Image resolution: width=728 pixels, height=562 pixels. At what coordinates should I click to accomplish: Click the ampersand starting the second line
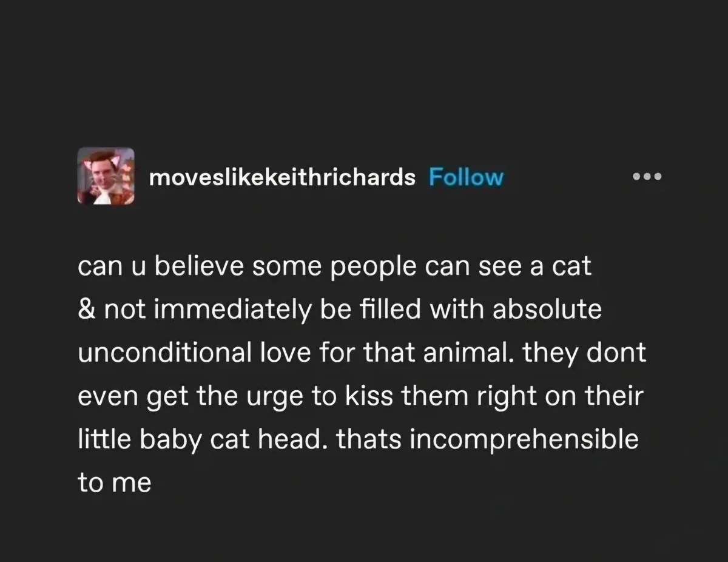[85, 310]
